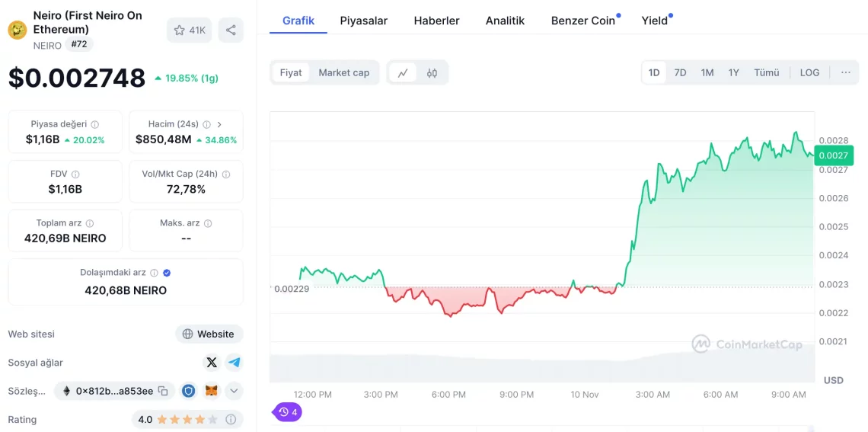Open the three-dot chart options menu

click(846, 72)
